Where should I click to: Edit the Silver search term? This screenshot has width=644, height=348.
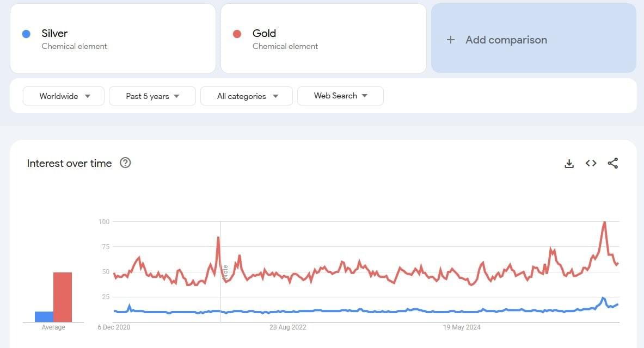pos(54,33)
